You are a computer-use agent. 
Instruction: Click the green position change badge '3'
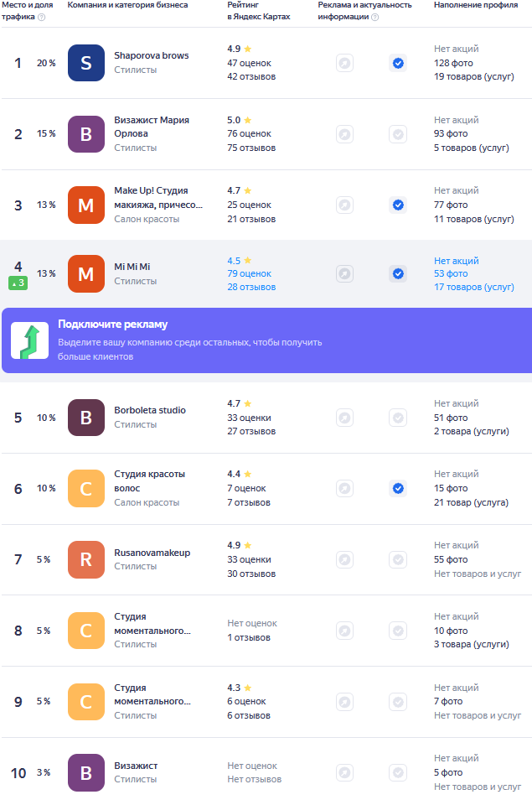[x=18, y=283]
